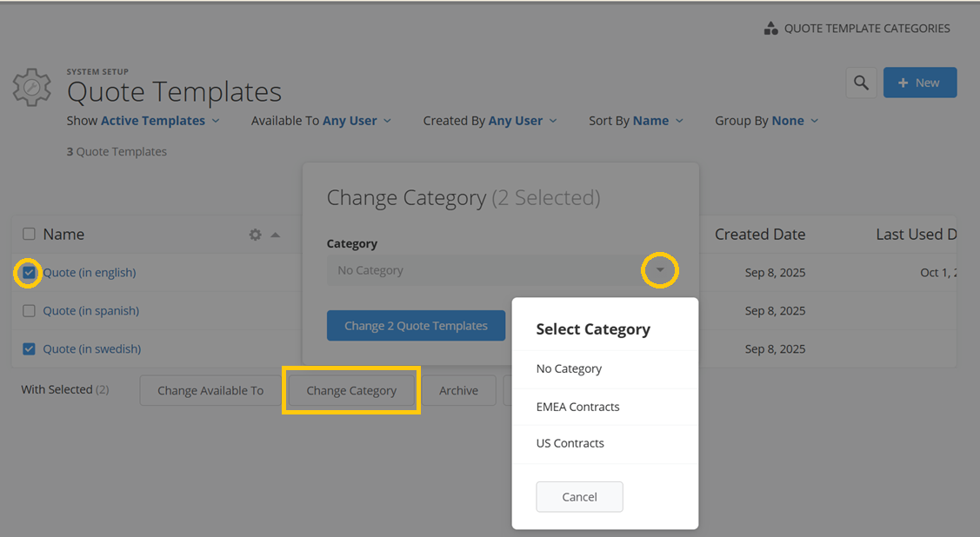The width and height of the screenshot is (980, 537).
Task: Open the Sort By Name dropdown
Action: point(636,121)
